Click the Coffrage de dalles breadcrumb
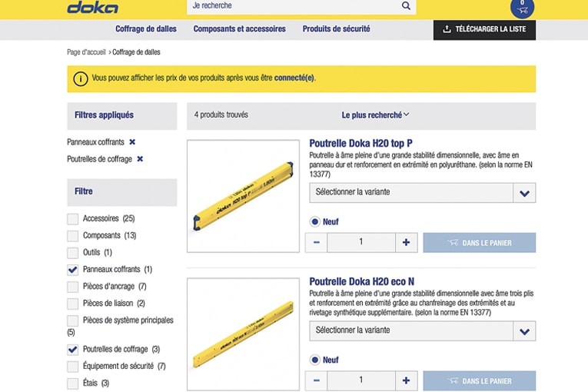The height and width of the screenshot is (392, 588). coord(136,52)
